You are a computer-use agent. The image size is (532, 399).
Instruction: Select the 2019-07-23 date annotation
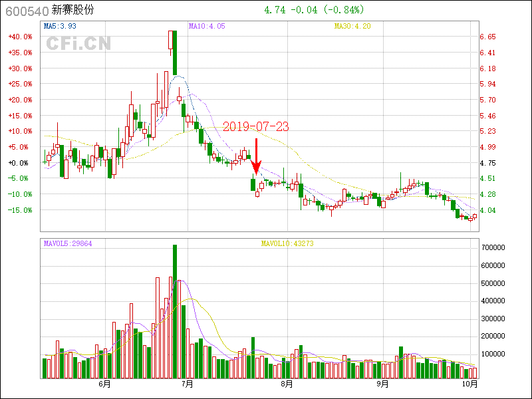[255, 126]
